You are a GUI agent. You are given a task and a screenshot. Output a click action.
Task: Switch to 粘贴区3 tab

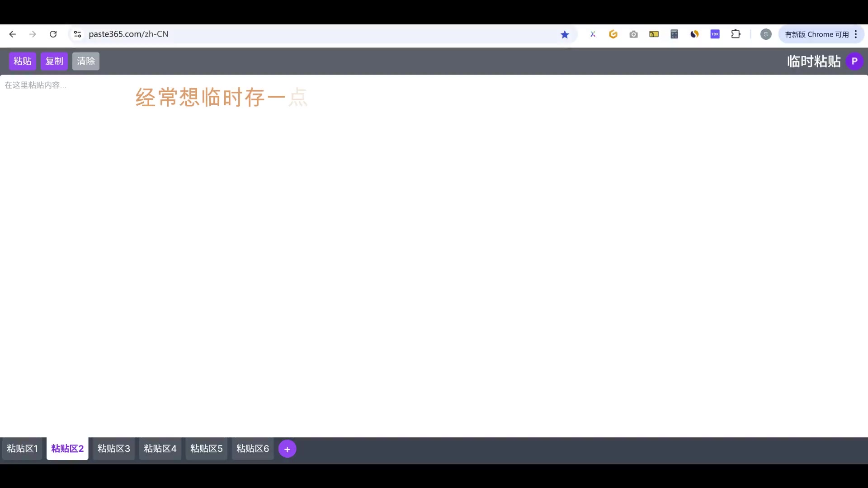click(x=113, y=449)
